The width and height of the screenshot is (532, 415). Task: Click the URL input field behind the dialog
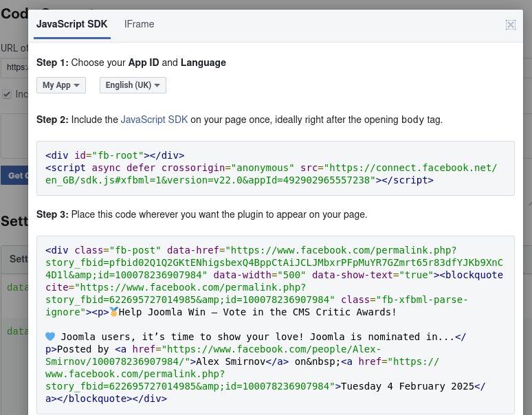(14, 67)
